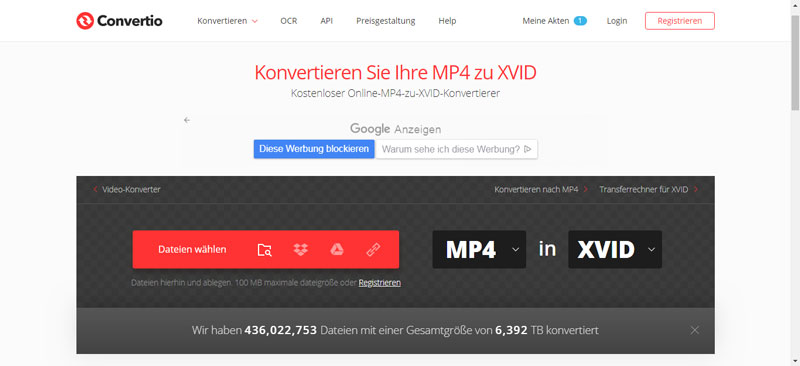Click the heading Konvertieren Sie Ihre MP4 zu XVID
This screenshot has width=800, height=366.
click(x=395, y=73)
